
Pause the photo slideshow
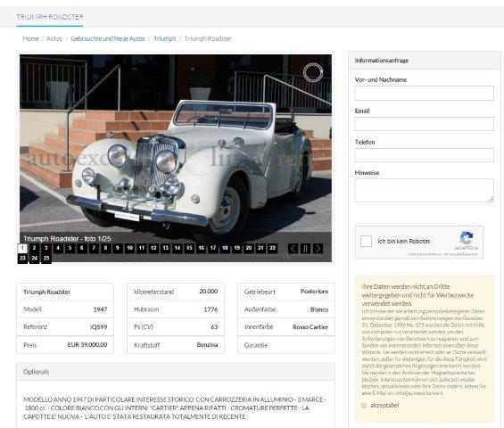point(305,249)
